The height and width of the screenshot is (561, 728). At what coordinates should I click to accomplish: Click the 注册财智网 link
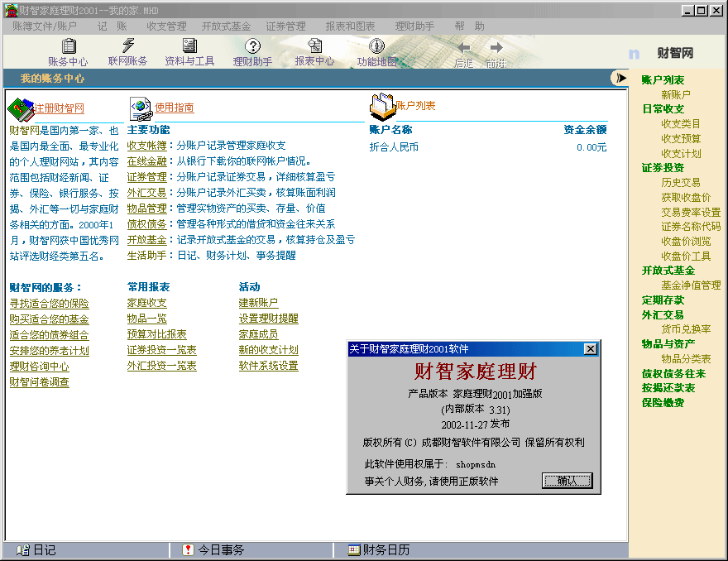(x=59, y=108)
